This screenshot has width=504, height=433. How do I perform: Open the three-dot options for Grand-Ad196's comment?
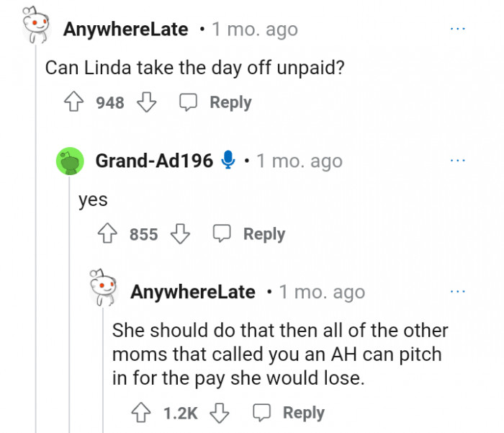click(x=457, y=161)
